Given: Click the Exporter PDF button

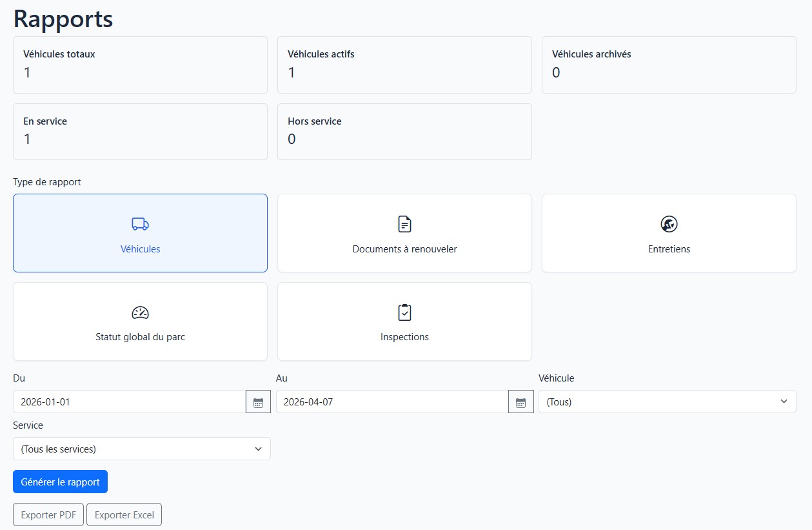Looking at the screenshot, I should 48,515.
